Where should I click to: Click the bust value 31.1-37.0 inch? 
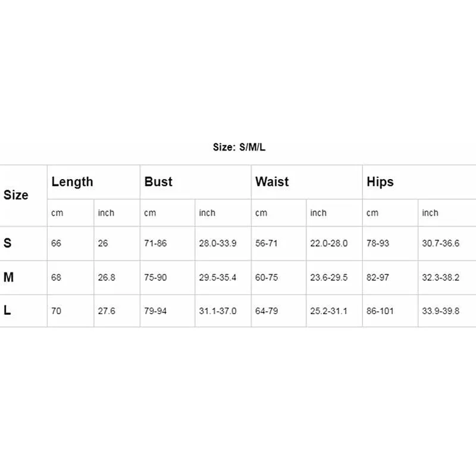click(x=218, y=311)
